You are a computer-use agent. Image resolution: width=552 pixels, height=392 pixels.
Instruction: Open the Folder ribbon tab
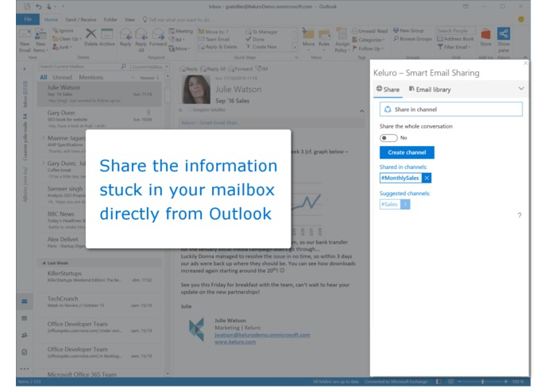click(x=110, y=20)
